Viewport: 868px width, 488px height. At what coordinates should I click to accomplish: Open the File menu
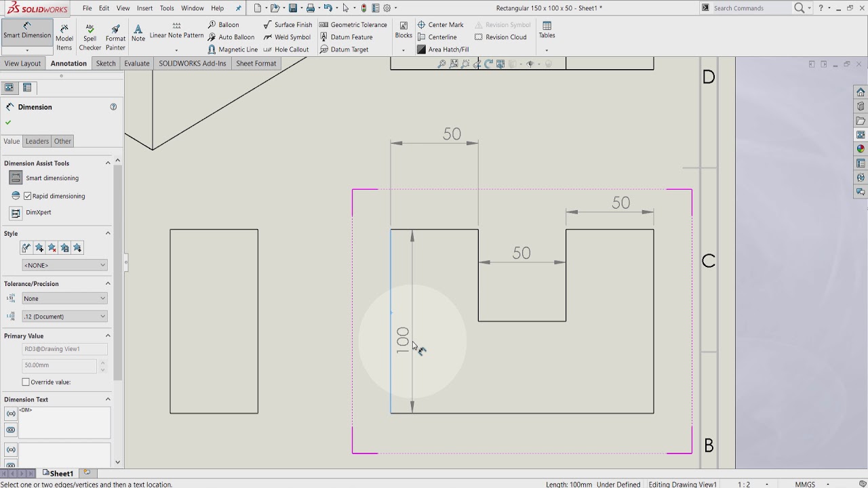point(87,8)
